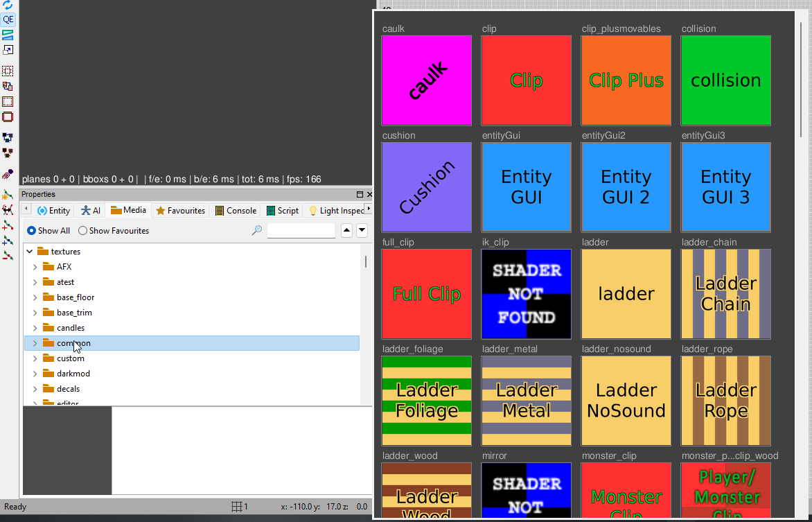Screen dimensions: 812x522
Task: Select the Show Favourites radio button
Action: click(82, 231)
